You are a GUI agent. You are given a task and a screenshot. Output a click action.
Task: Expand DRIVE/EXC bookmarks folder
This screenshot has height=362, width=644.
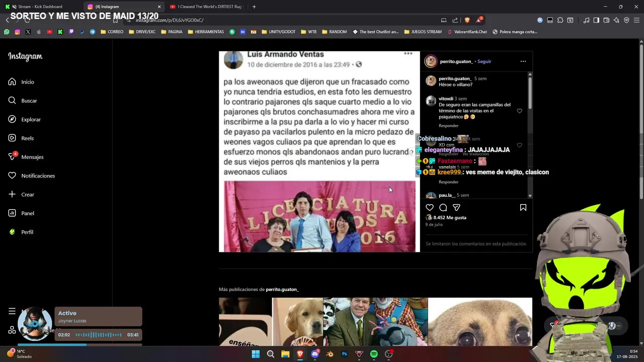pos(142,32)
